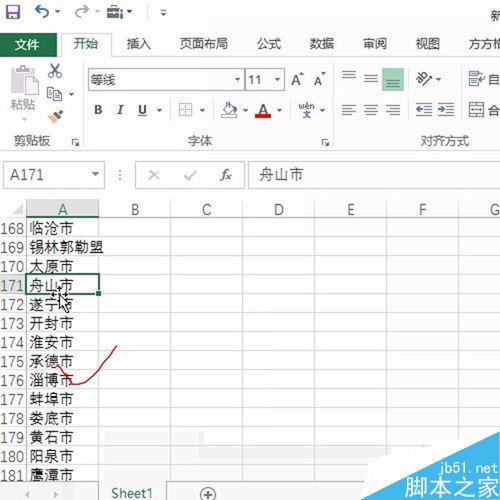This screenshot has width=500, height=500.
Task: Click the text orientation icon
Action: click(x=424, y=79)
